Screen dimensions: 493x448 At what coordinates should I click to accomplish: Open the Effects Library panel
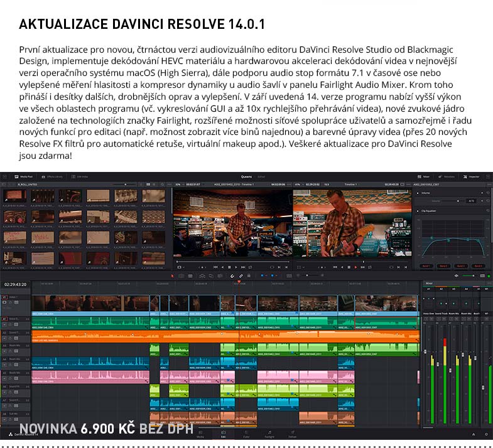point(52,177)
